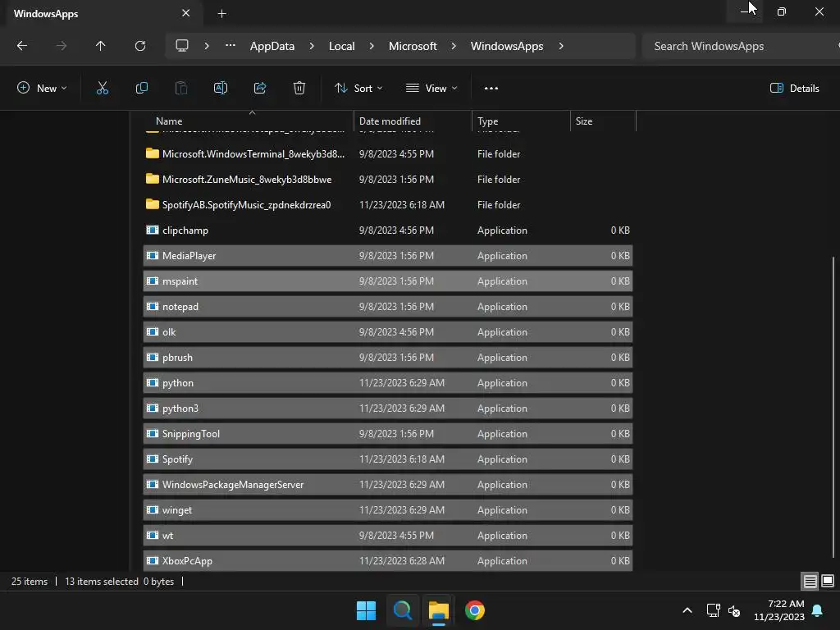
Task: Cut the selected items
Action: pos(103,89)
